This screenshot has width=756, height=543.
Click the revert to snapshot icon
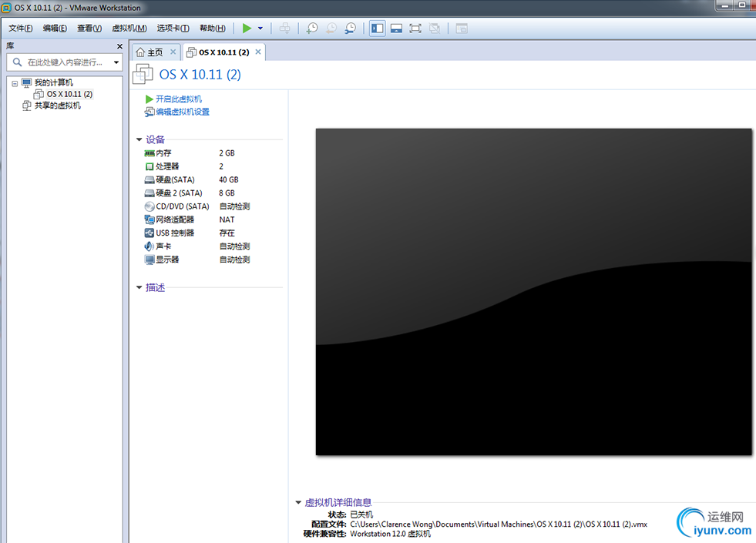point(331,28)
